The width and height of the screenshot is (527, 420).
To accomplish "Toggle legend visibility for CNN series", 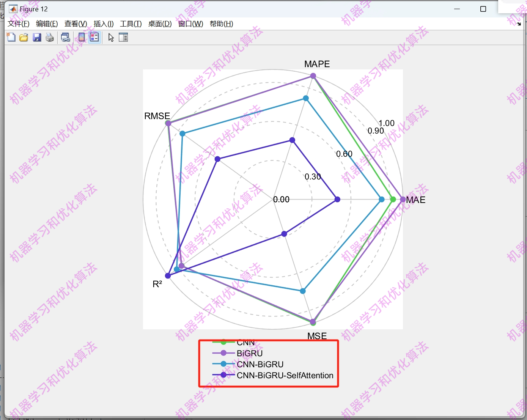I will pos(245,342).
